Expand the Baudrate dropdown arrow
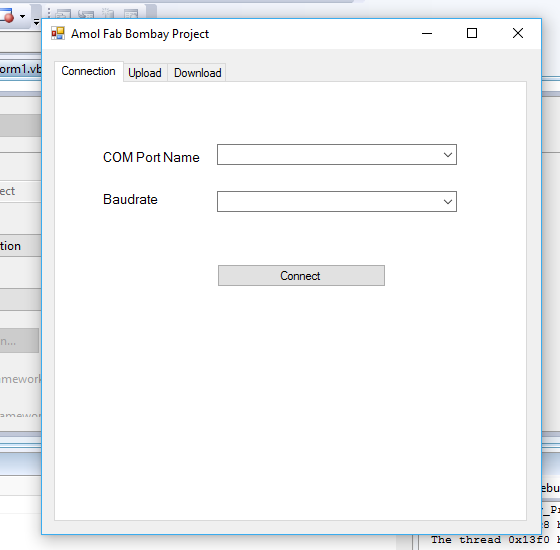The height and width of the screenshot is (550, 560). point(448,201)
